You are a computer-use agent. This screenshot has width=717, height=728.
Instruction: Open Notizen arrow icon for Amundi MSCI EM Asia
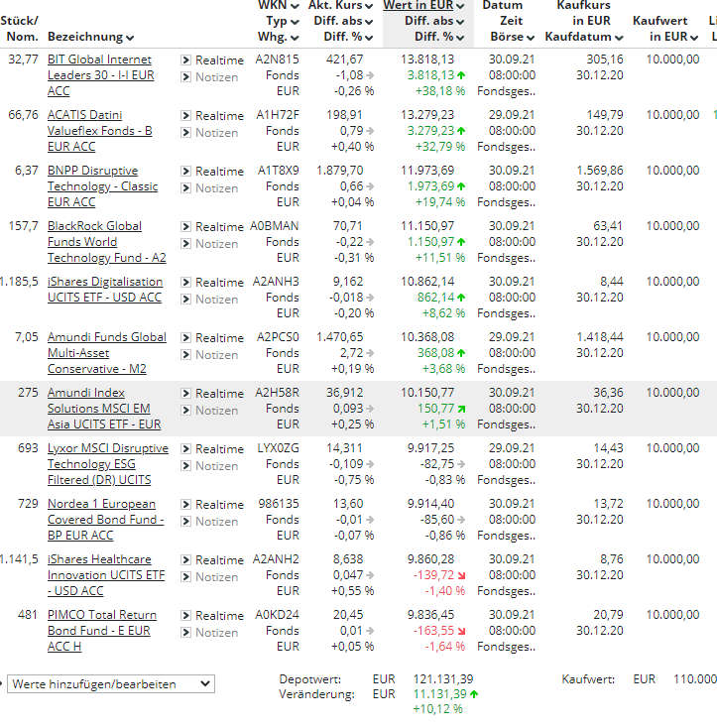[x=185, y=411]
